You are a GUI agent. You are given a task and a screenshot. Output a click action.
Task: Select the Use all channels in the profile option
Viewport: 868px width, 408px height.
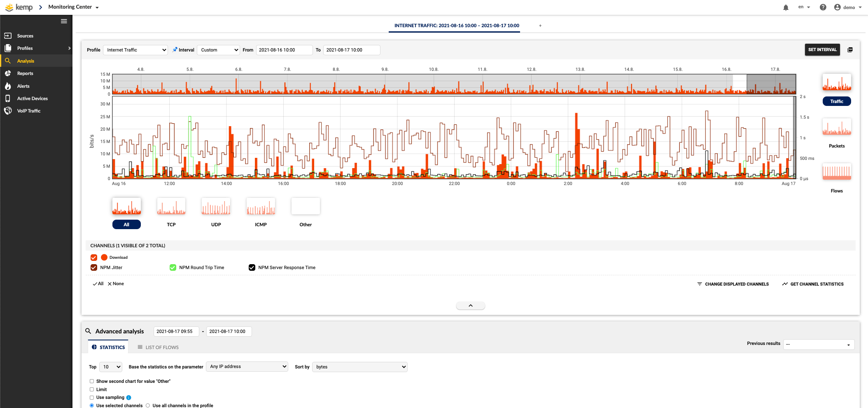click(147, 405)
